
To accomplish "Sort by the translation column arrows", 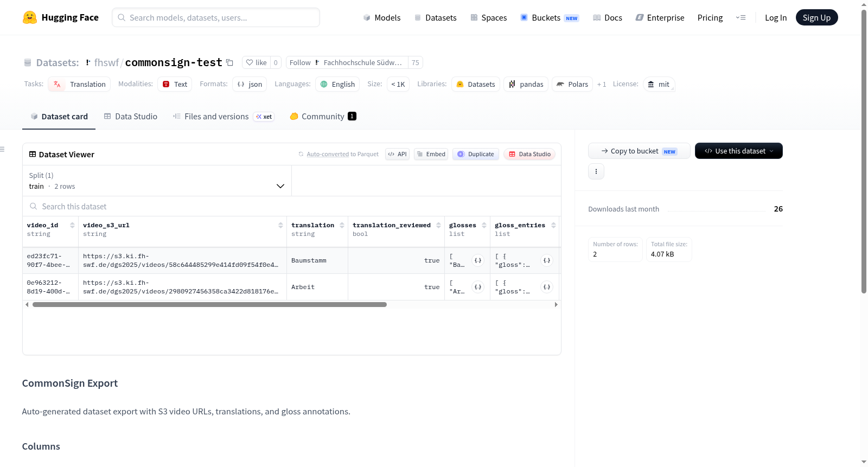I will click(342, 225).
